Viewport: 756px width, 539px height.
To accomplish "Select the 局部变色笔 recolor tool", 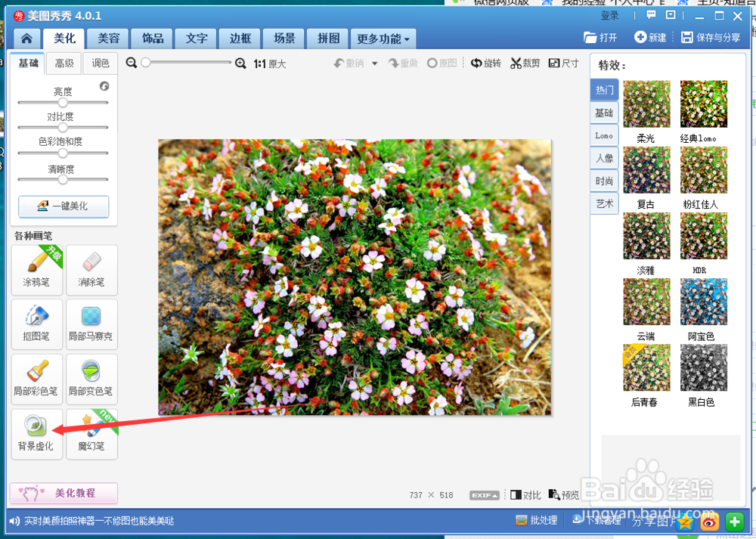I will point(91,379).
